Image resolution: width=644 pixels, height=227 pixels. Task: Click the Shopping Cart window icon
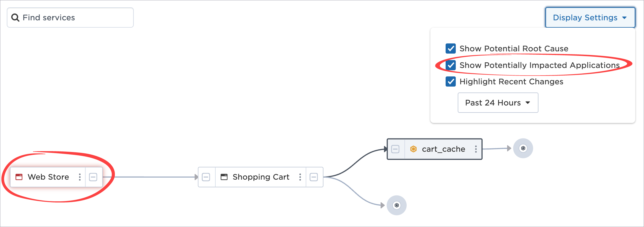[224, 177]
